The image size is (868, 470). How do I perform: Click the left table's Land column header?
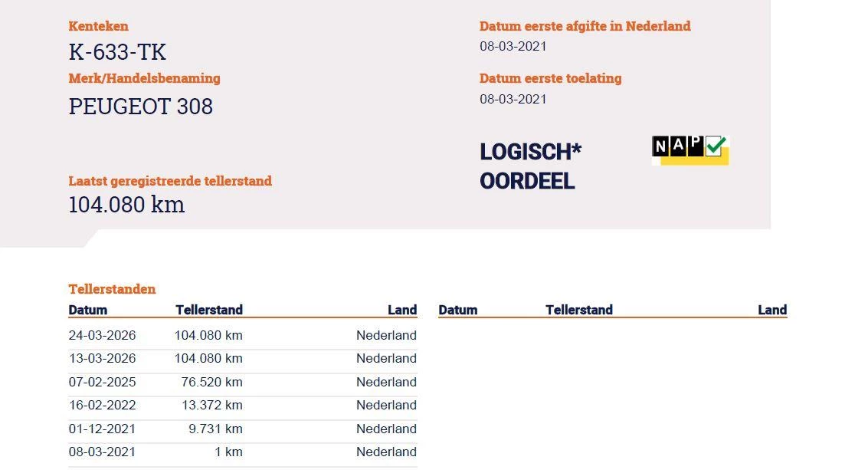click(402, 310)
